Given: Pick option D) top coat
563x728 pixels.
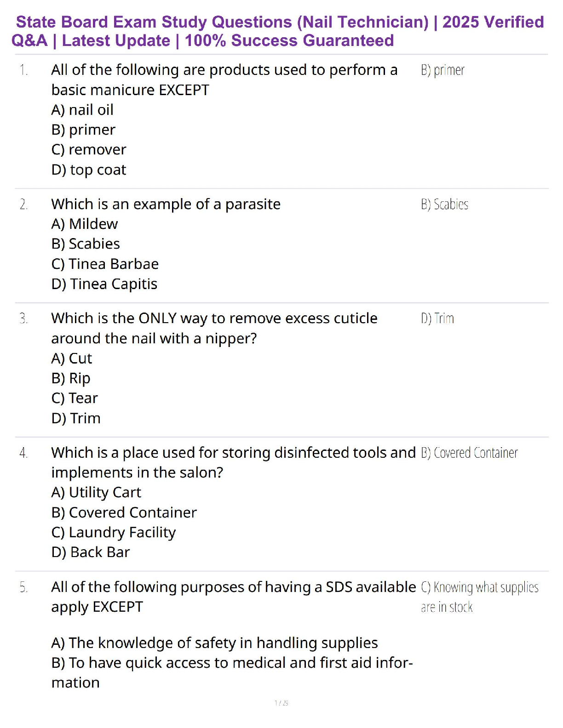Looking at the screenshot, I should click(89, 170).
